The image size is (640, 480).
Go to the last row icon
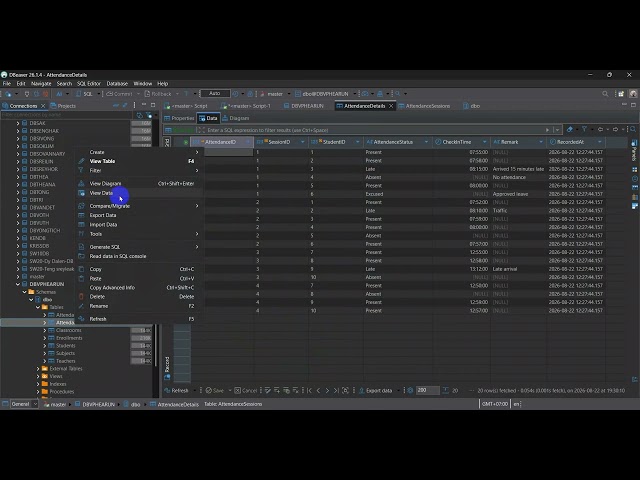point(336,391)
